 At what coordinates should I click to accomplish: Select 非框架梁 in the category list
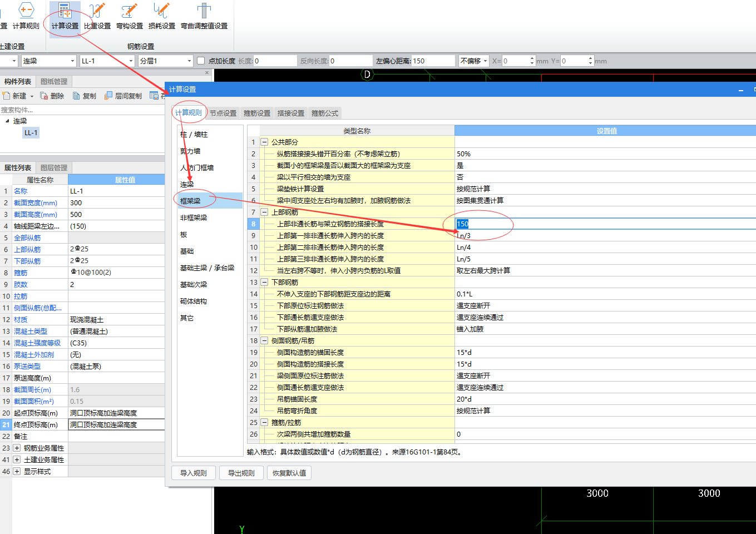click(210, 217)
